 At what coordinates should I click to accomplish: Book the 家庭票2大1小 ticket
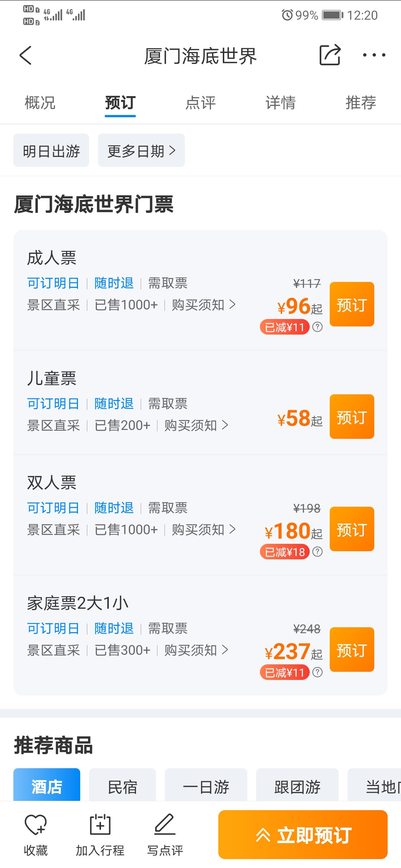pos(352,650)
